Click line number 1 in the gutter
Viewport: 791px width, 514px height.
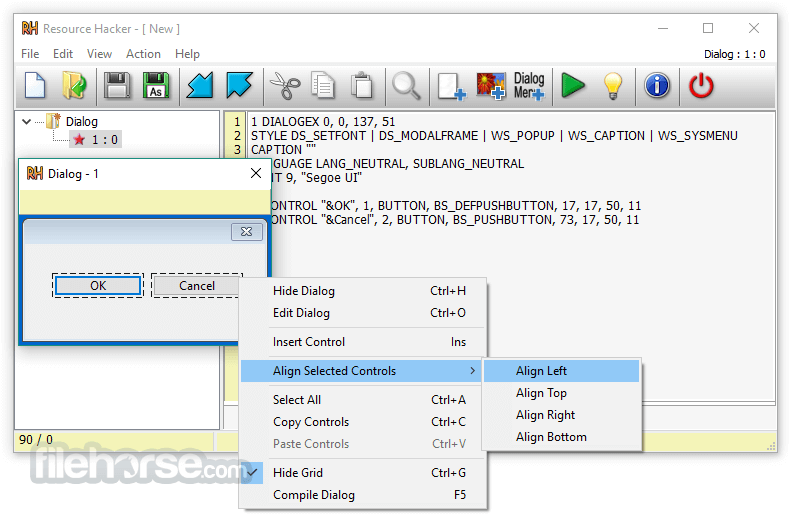pos(237,122)
